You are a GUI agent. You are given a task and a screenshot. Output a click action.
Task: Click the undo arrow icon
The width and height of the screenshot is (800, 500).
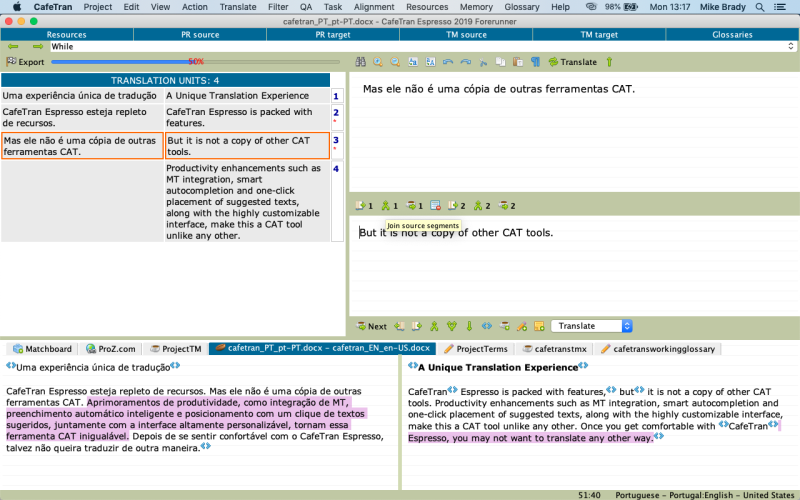point(448,62)
